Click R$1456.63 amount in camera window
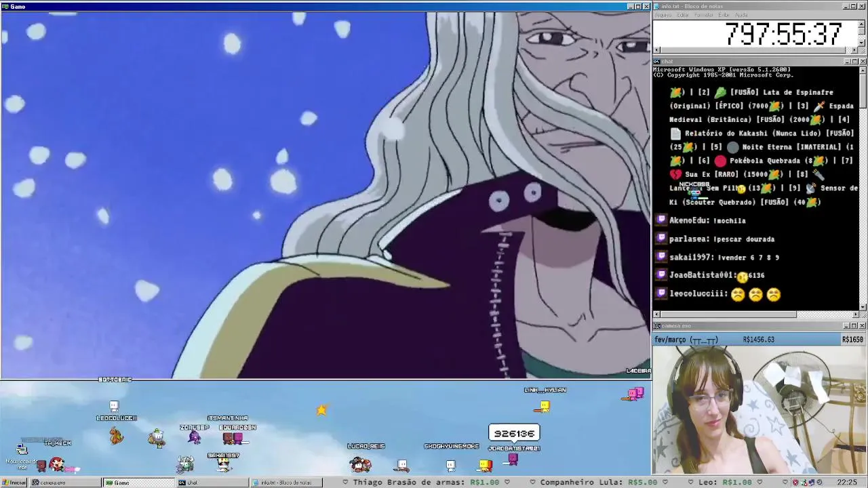Viewport: 868px width, 488px height. coord(759,340)
